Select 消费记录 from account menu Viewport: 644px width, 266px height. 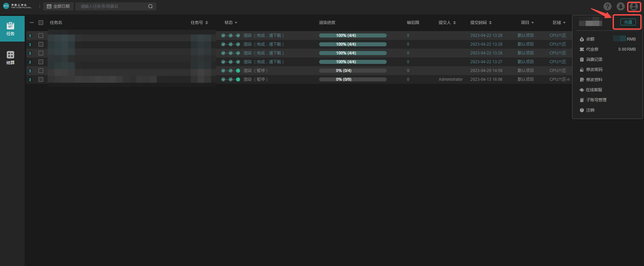pos(594,59)
